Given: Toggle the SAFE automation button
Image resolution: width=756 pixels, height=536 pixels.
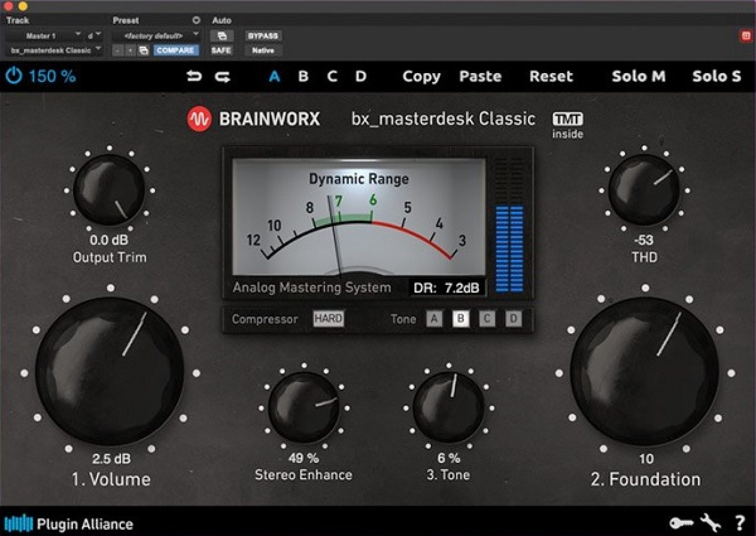Looking at the screenshot, I should 221,50.
